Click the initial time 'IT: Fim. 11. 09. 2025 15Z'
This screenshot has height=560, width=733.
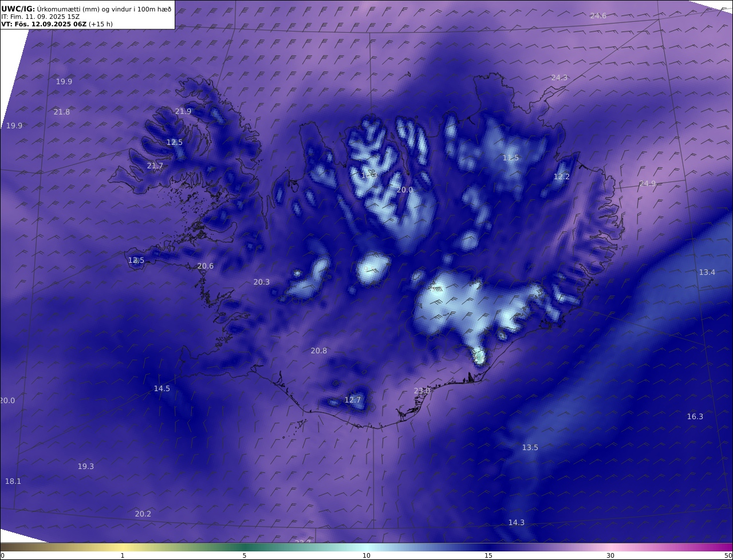coord(40,17)
